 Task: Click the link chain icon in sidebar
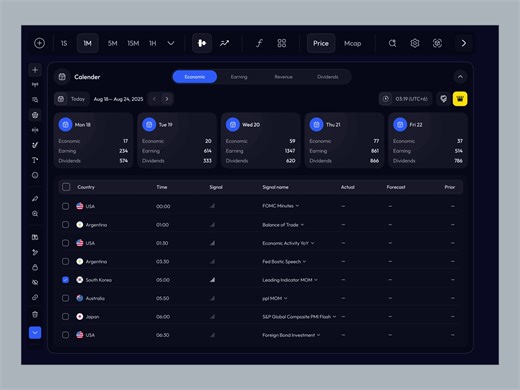35,297
